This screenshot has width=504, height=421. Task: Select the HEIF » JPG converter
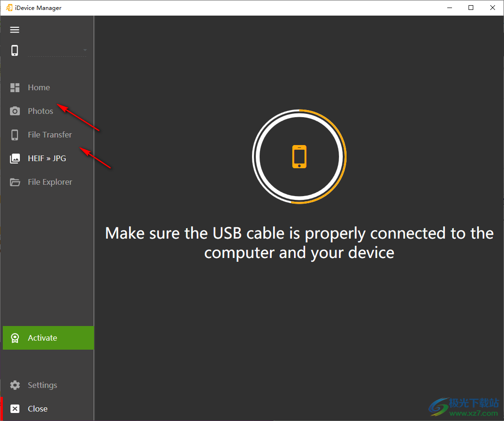tap(47, 158)
